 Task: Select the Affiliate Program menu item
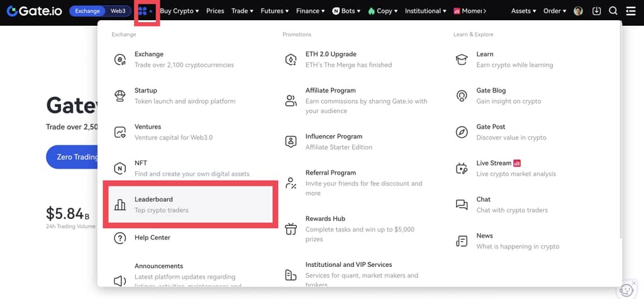[330, 91]
